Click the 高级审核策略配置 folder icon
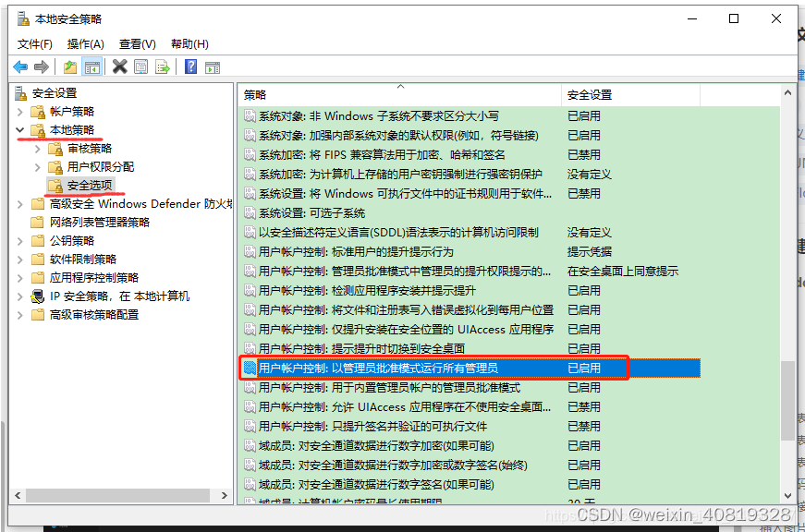Image resolution: width=805 pixels, height=532 pixels. pos(38,315)
